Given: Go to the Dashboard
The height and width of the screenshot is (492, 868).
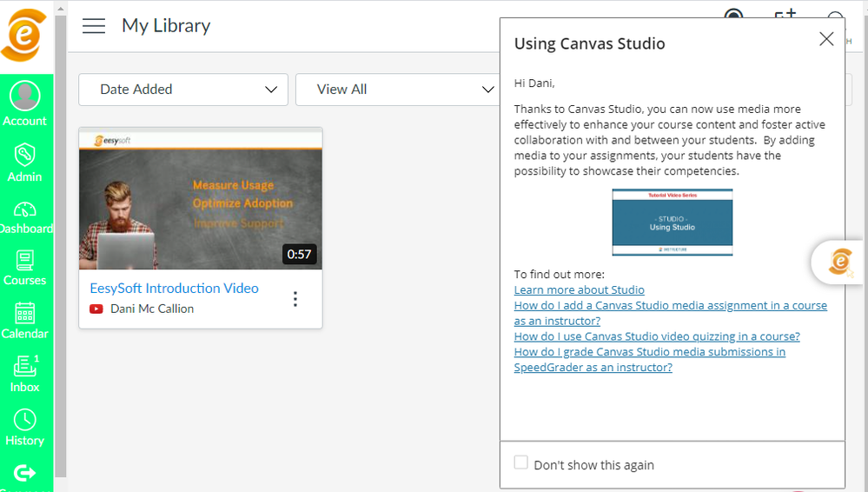Looking at the screenshot, I should click(x=26, y=218).
